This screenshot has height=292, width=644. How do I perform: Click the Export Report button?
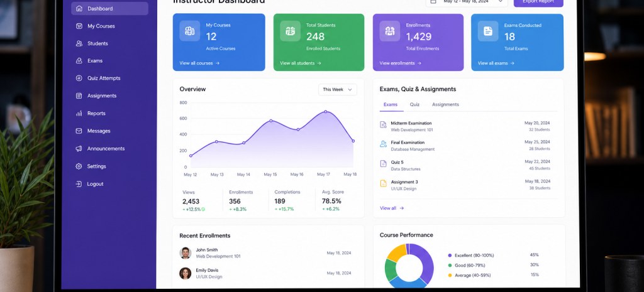click(x=538, y=2)
